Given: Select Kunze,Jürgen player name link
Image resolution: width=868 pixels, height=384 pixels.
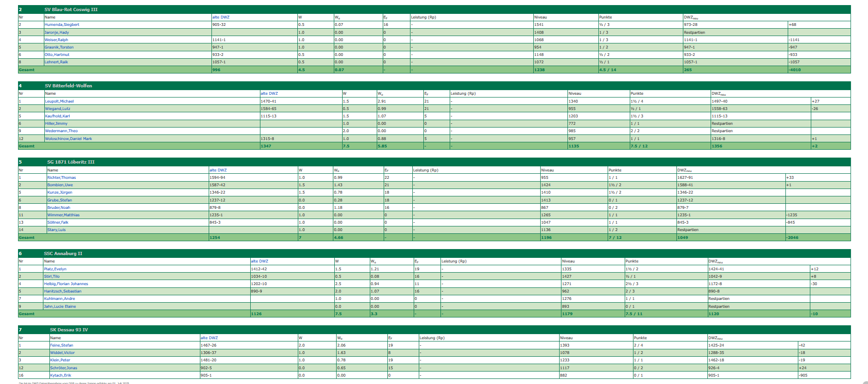Looking at the screenshot, I should (60, 192).
